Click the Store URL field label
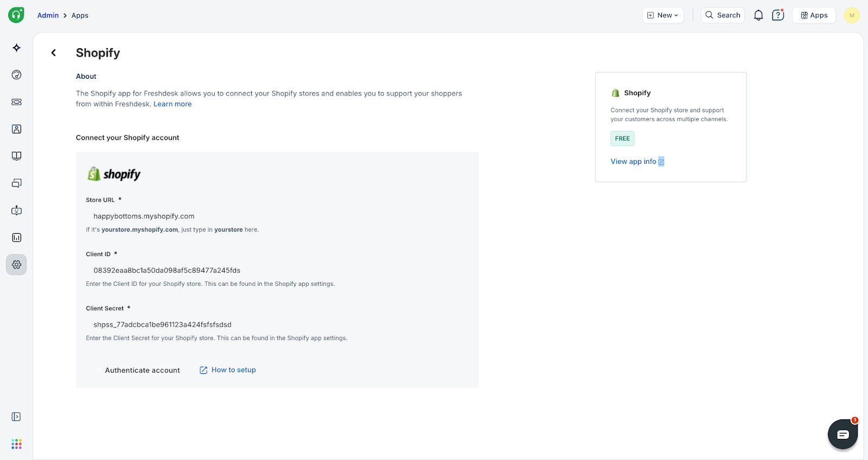Screen dimensions: 868x460 tap(100, 200)
